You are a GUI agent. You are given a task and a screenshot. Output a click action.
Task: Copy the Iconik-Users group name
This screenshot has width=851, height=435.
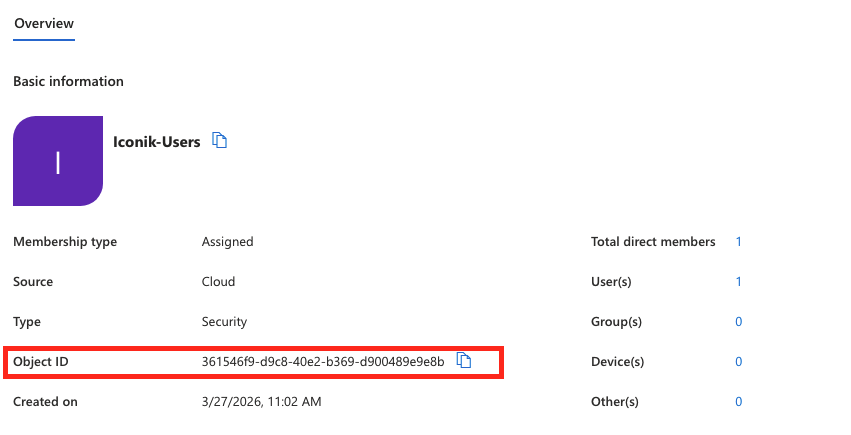[221, 141]
